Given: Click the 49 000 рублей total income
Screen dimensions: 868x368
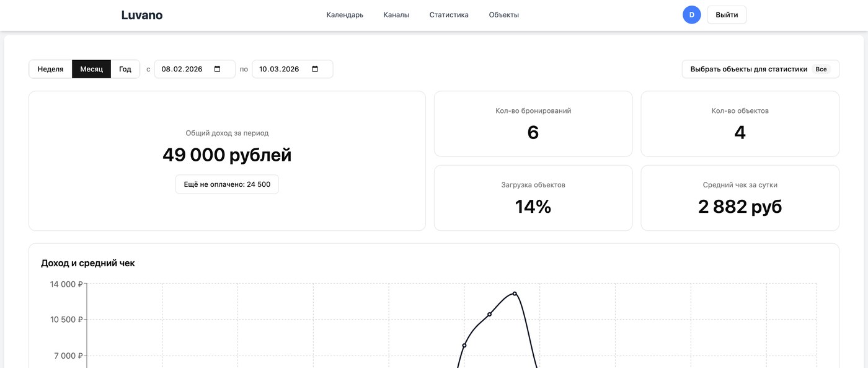Looking at the screenshot, I should pos(227,155).
